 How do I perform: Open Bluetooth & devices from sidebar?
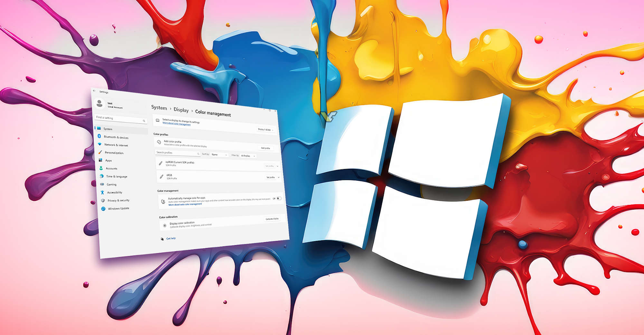[99, 137]
